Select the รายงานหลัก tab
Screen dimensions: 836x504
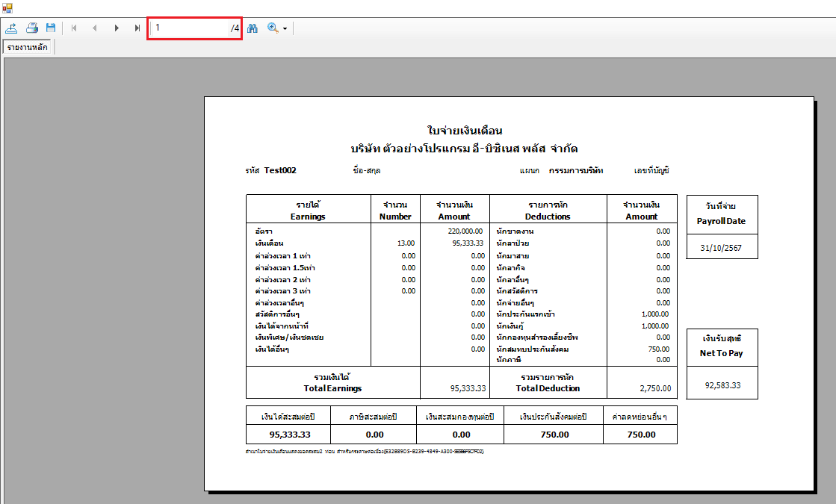[28, 48]
